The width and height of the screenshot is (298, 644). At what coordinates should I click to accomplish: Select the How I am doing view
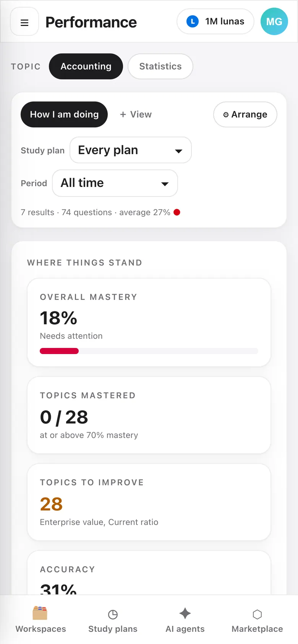[x=64, y=114]
